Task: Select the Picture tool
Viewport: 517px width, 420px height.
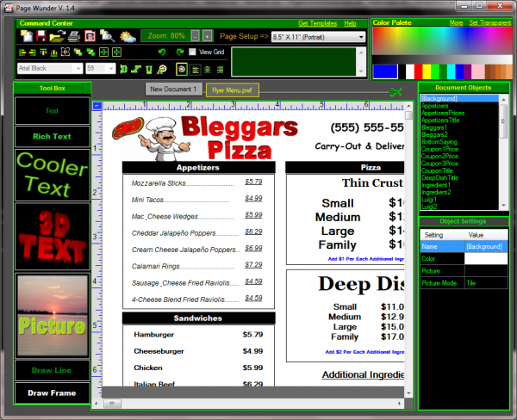Action: pos(52,316)
